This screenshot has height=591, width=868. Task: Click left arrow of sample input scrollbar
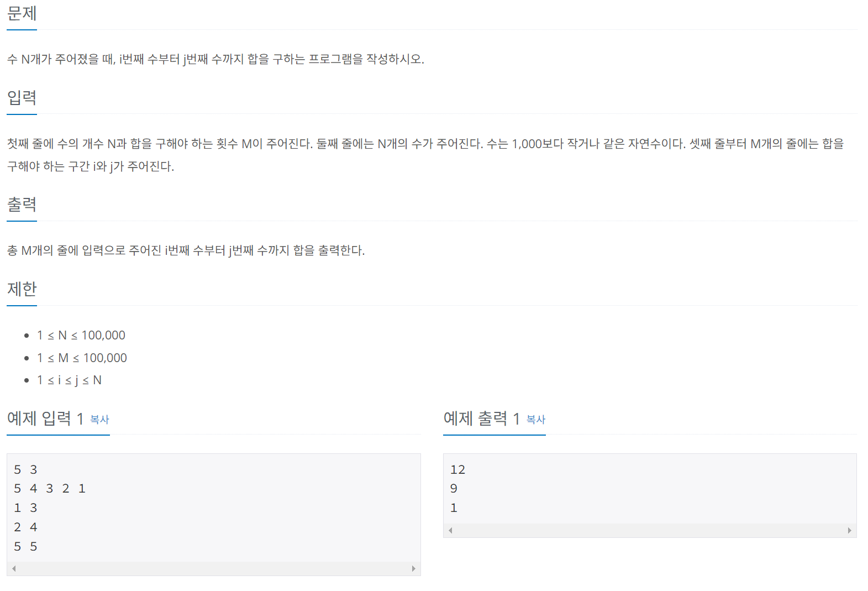click(x=14, y=568)
